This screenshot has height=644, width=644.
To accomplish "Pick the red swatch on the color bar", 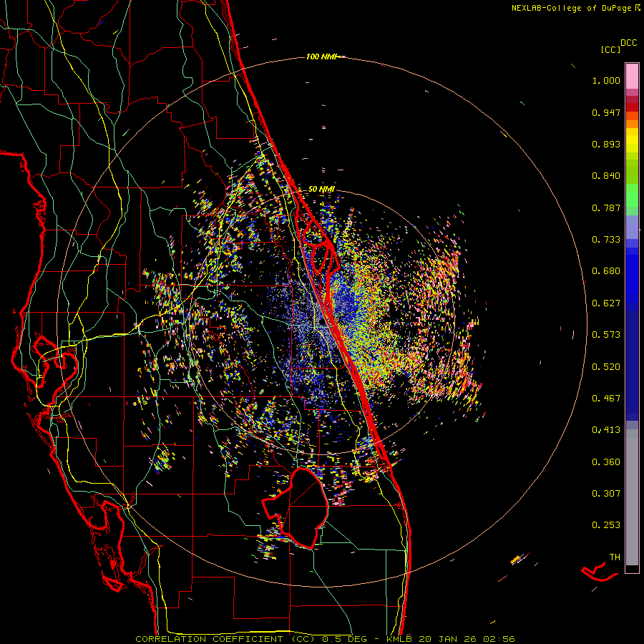I will tap(632, 107).
